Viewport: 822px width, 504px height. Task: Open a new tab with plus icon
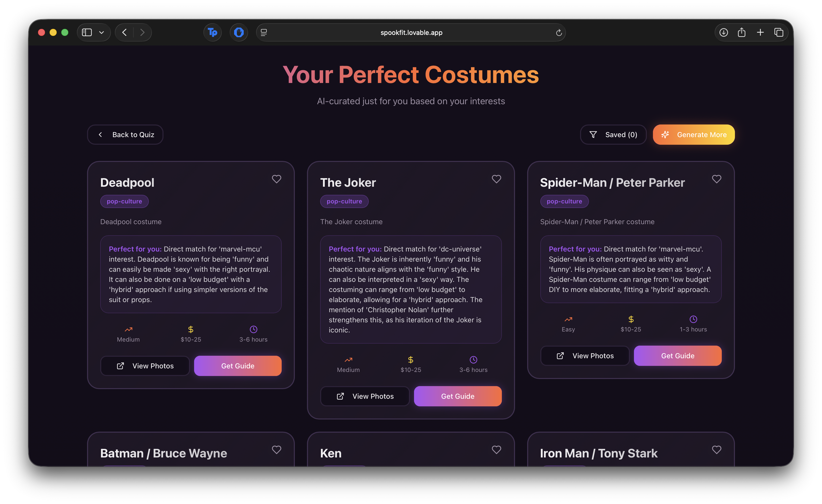[x=760, y=32]
